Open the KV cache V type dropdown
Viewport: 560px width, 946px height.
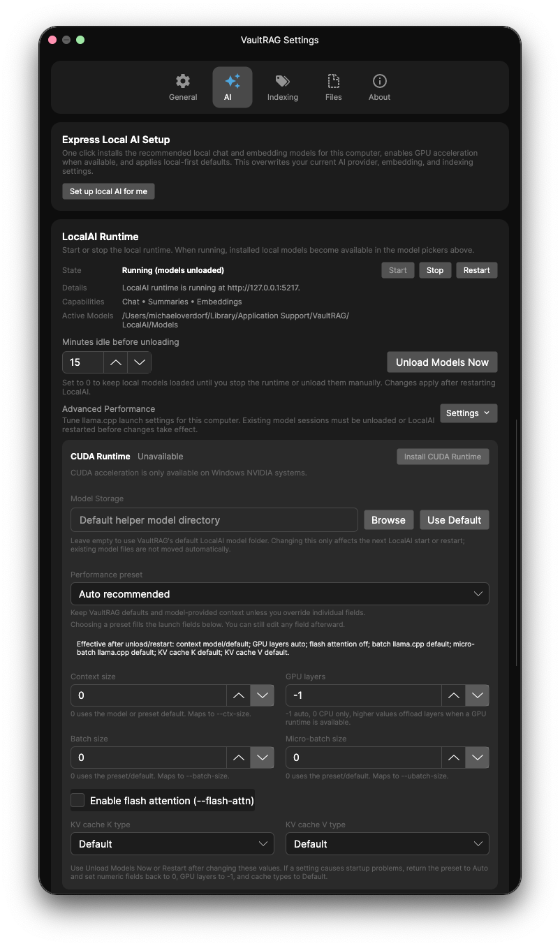[388, 844]
